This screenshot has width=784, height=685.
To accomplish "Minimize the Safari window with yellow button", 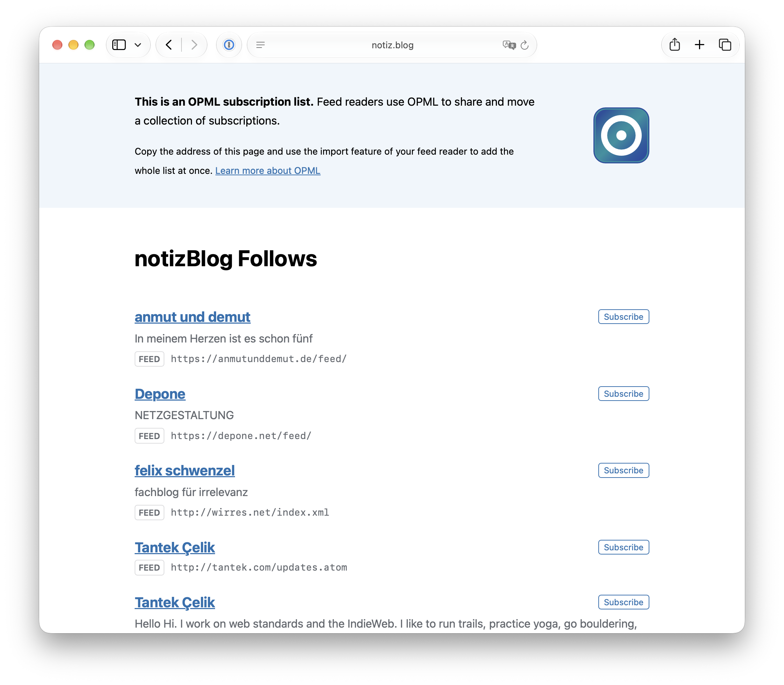I will coord(73,45).
